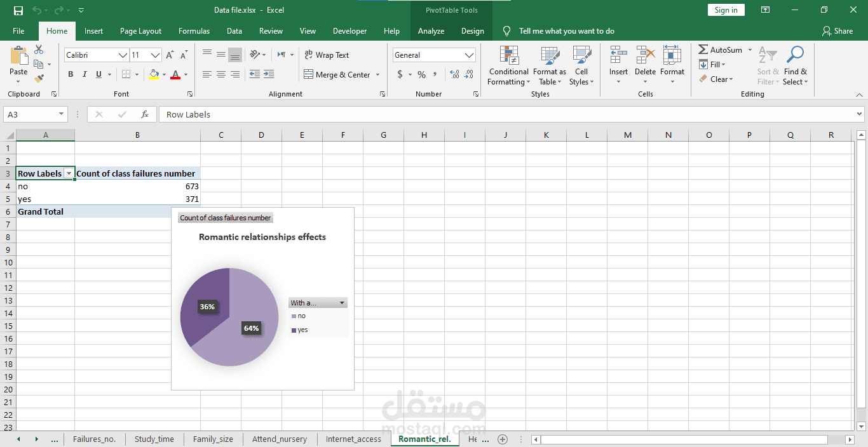The height and width of the screenshot is (447, 868).
Task: Switch to the Internet_access sheet tab
Action: pos(353,439)
